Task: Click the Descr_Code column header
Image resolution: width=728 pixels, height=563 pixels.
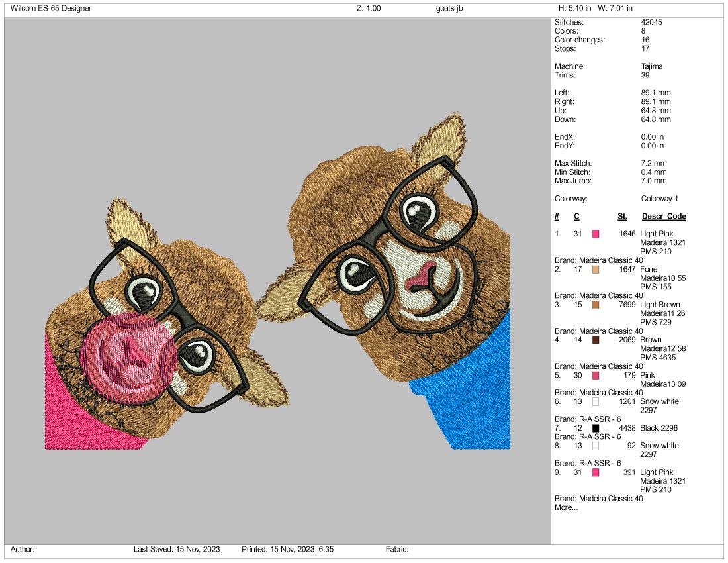Action: (x=663, y=217)
